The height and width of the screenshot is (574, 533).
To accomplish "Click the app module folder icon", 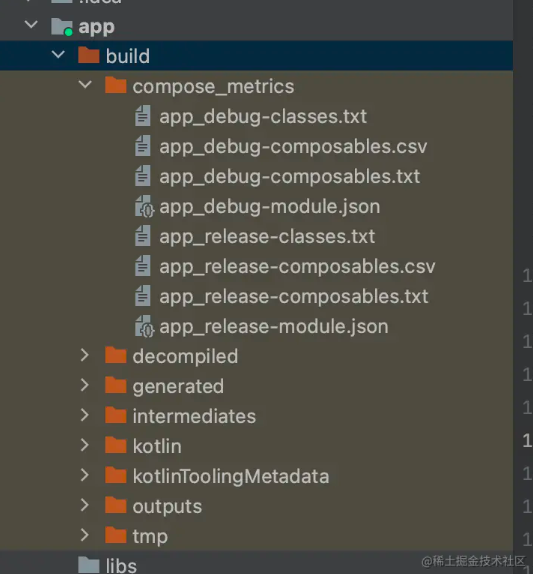I will click(x=62, y=27).
